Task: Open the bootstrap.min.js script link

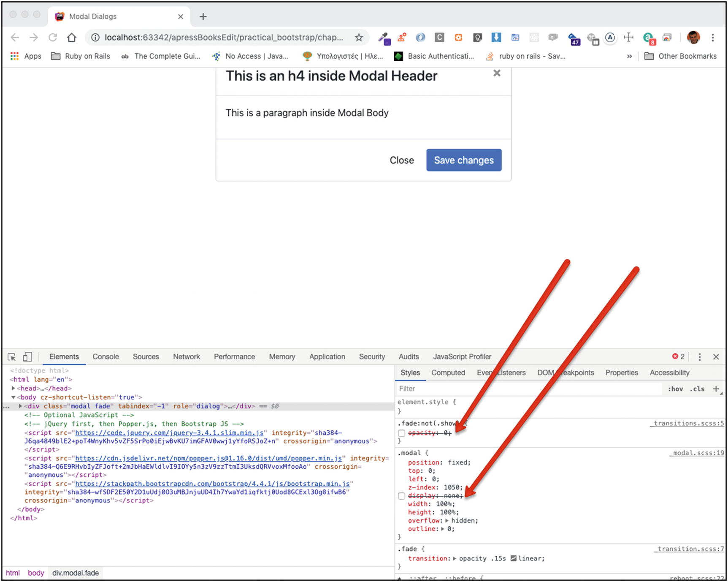Action: (x=212, y=484)
